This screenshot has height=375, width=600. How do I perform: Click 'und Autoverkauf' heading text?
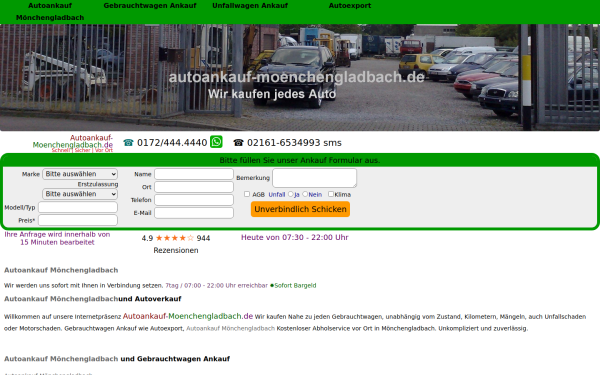pyautogui.click(x=150, y=299)
